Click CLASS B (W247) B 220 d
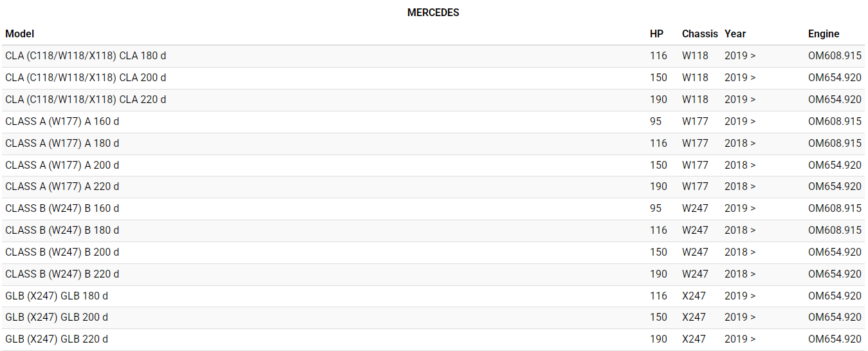Screen dimensions: 868x351 (x=62, y=274)
